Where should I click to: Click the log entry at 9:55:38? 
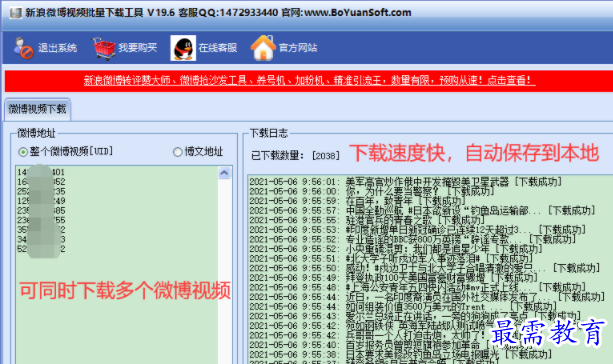coord(401,355)
